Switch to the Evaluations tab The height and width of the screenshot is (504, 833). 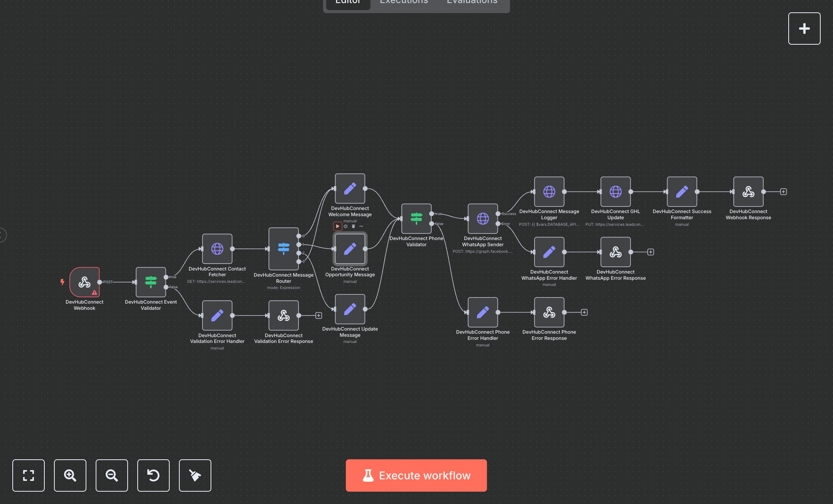click(x=472, y=2)
